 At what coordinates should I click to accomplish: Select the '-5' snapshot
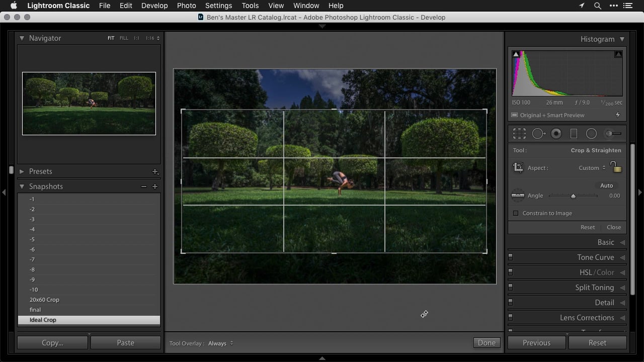coord(89,239)
